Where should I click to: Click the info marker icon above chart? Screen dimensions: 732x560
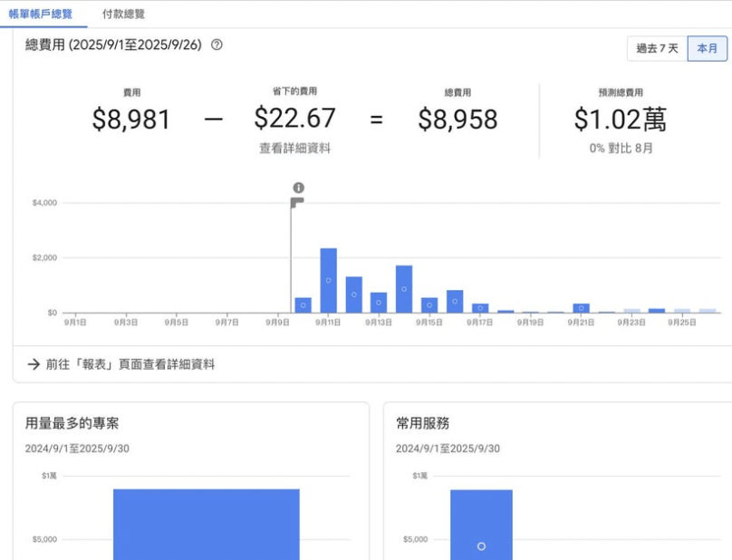coord(299,188)
